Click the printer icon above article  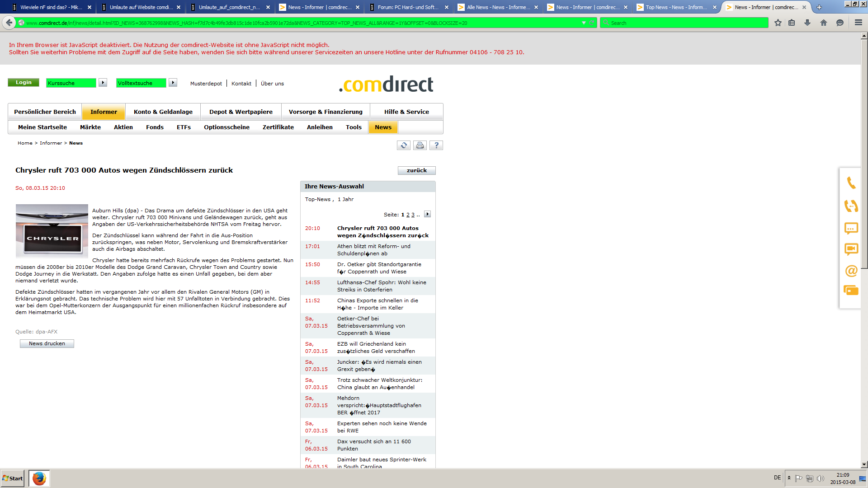[420, 145]
